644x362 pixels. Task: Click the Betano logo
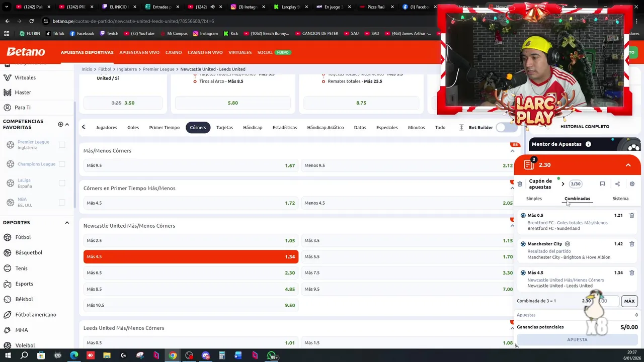click(x=26, y=52)
